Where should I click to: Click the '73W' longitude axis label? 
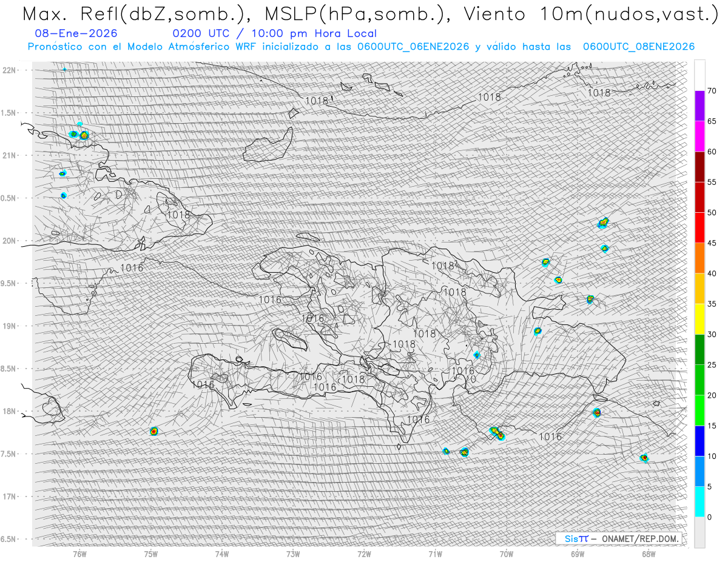click(x=293, y=554)
